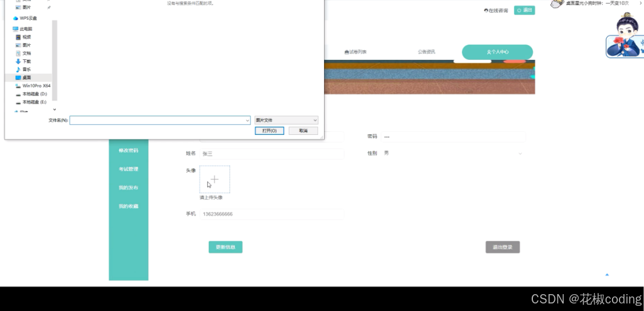This screenshot has width=644, height=311.
Task: Open the Win10Pro X64 drive
Action: (x=36, y=86)
